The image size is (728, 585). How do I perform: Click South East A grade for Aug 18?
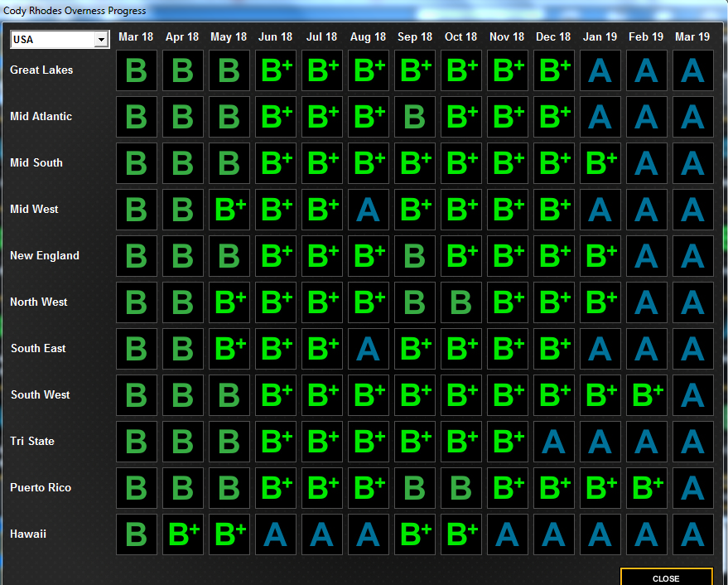coord(369,349)
